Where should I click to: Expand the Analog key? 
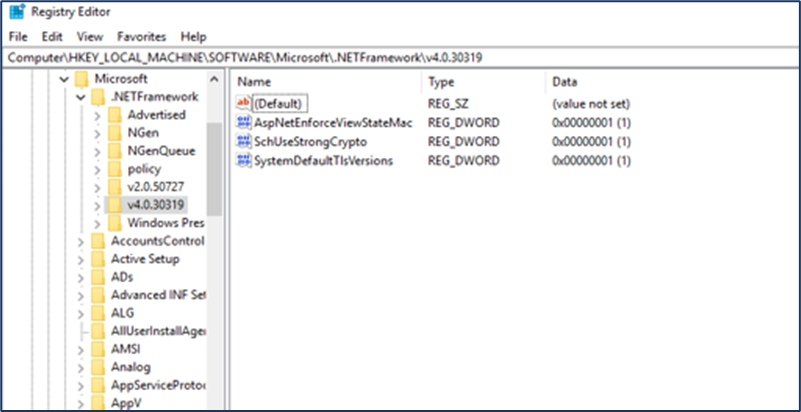81,368
